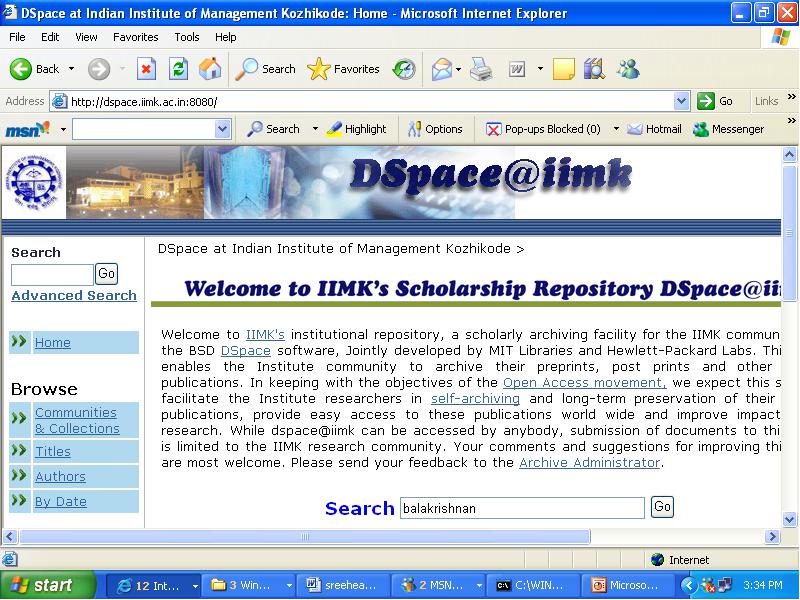The height and width of the screenshot is (600, 800).
Task: Browse By Date link
Action: pyautogui.click(x=61, y=502)
